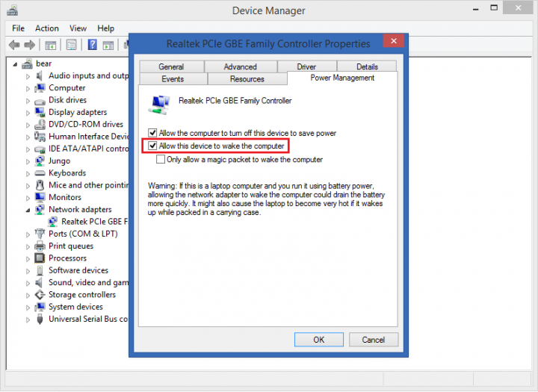The width and height of the screenshot is (538, 392).
Task: Expand the Software devices node
Action: coord(28,271)
